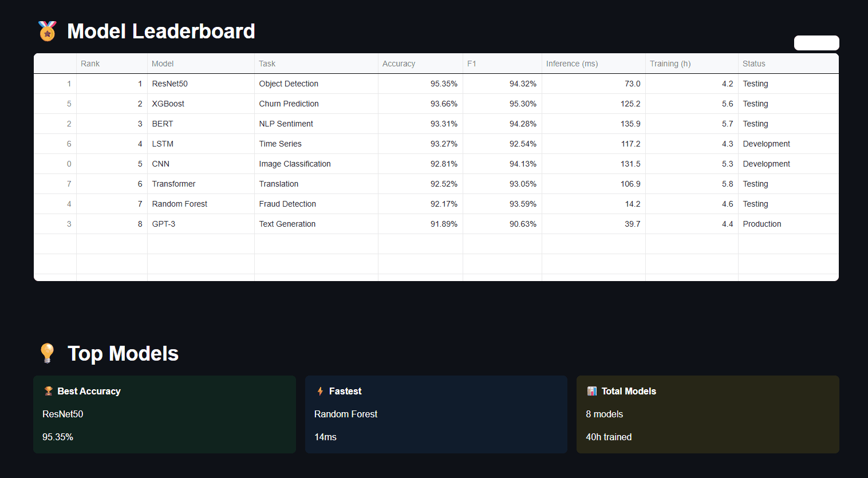Screen dimensions: 868x478
Task: Select the Production status cell for GPT-3
Action: [788, 224]
